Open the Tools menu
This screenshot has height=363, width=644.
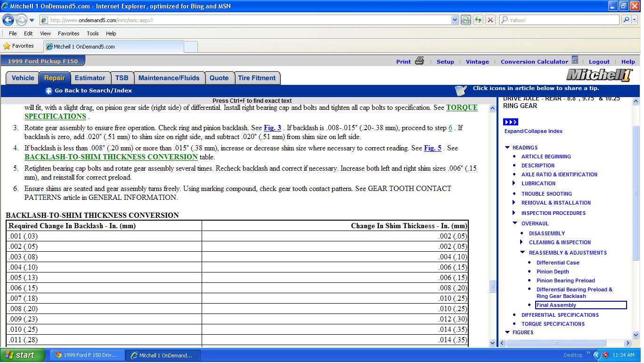click(x=92, y=33)
